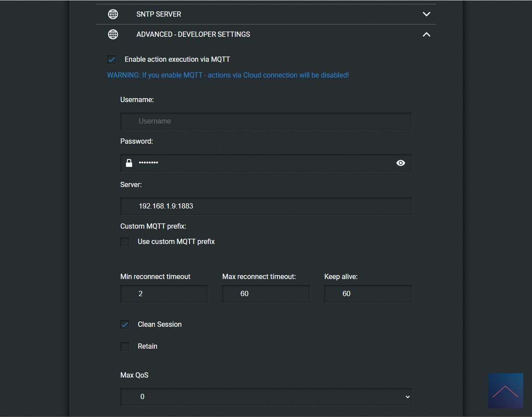
Task: Click the Keep alive value field
Action: point(367,294)
